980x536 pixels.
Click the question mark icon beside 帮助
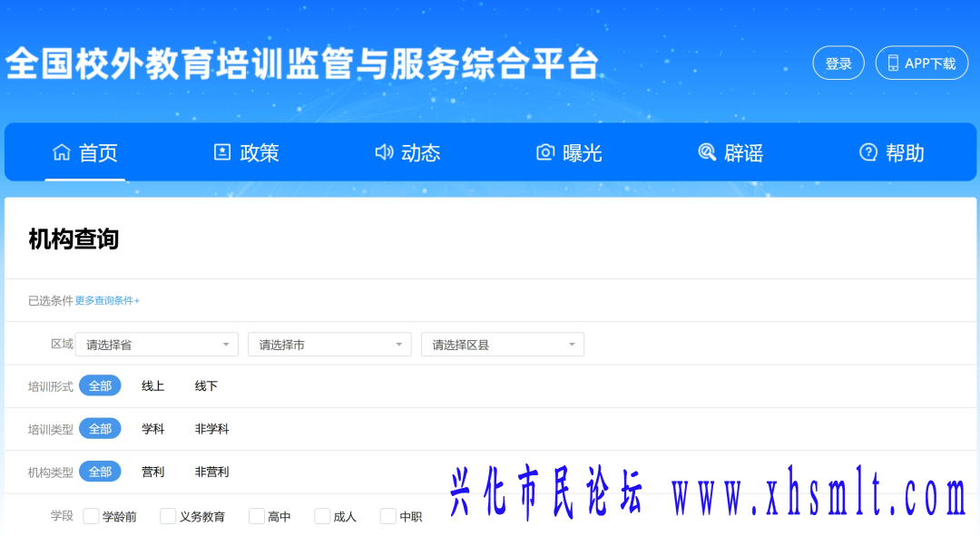(x=868, y=151)
